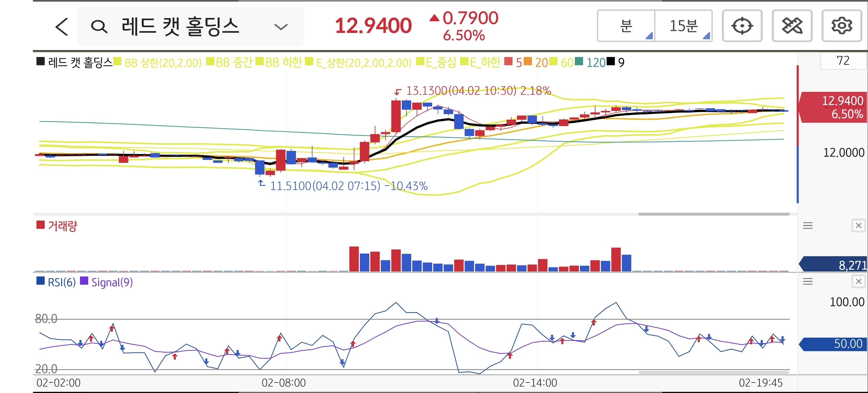Open chart settings gear

[x=841, y=26]
